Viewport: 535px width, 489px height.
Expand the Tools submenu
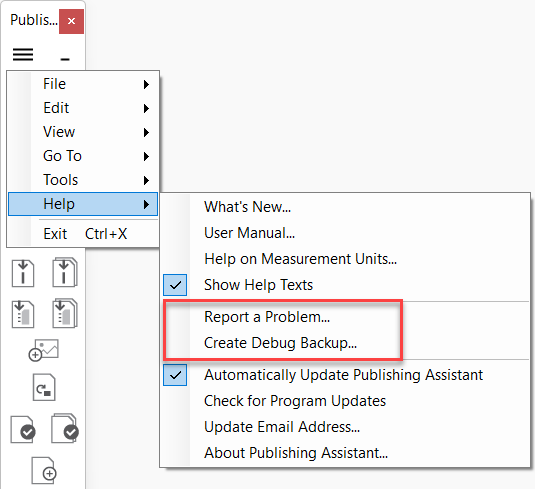(x=83, y=180)
